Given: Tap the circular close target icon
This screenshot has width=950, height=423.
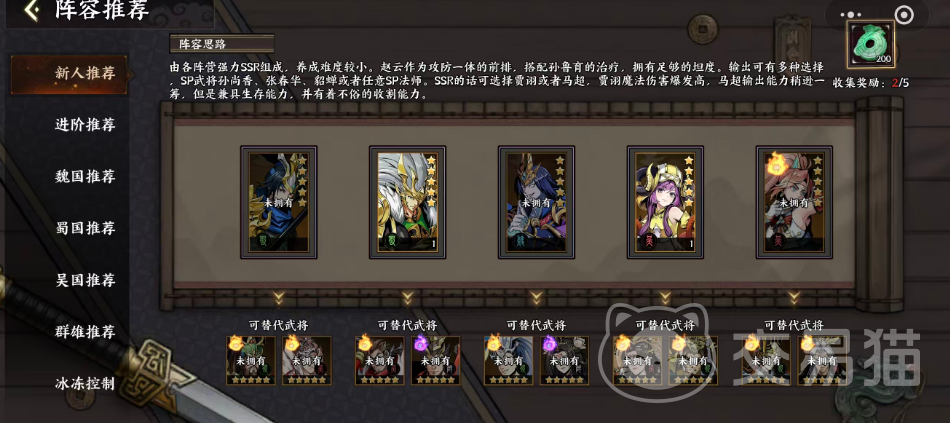Looking at the screenshot, I should tap(903, 15).
